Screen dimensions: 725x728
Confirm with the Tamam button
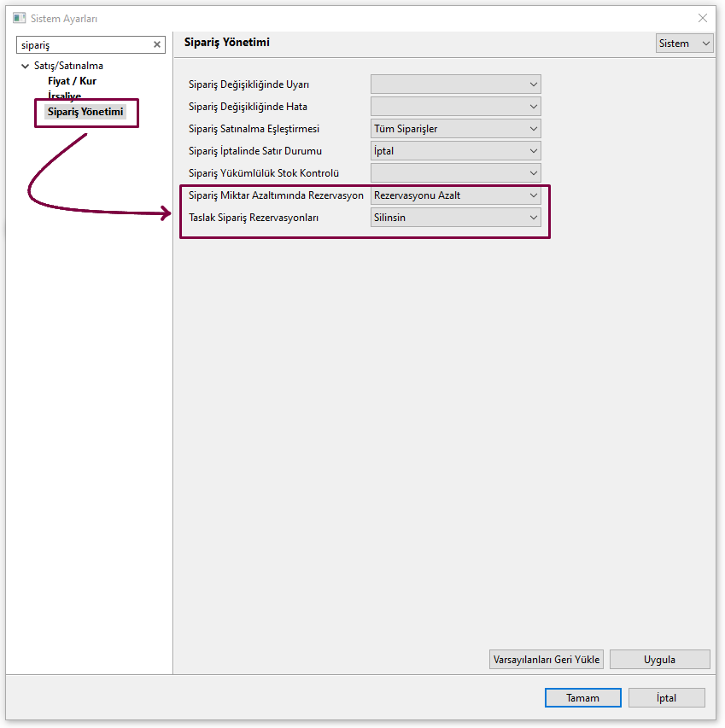582,697
